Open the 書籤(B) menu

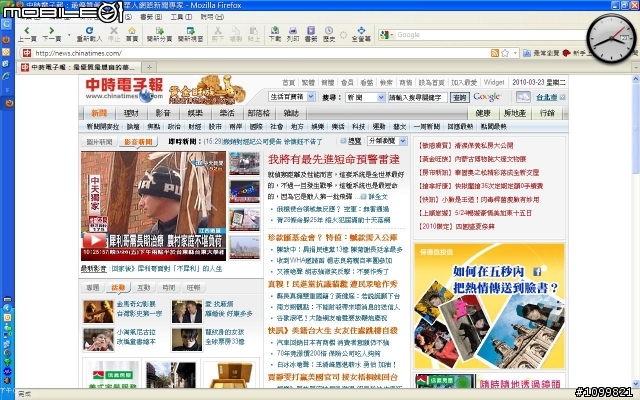151,17
